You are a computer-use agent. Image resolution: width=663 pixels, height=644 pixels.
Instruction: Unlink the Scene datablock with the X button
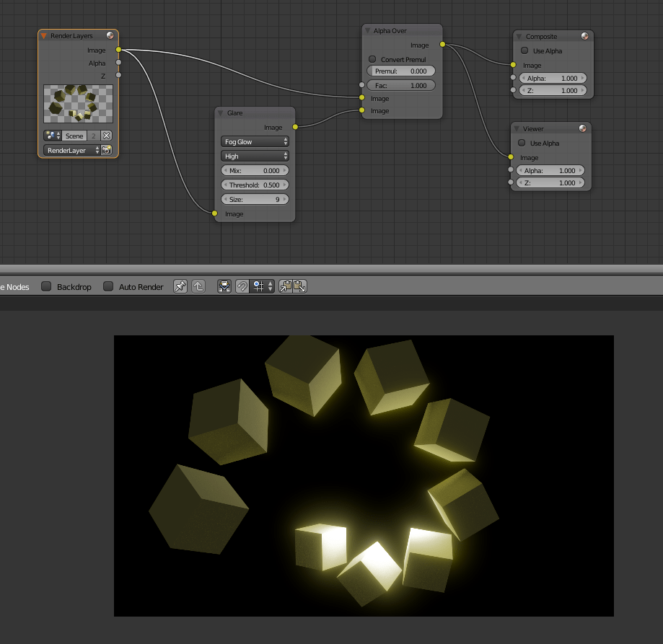(x=106, y=136)
